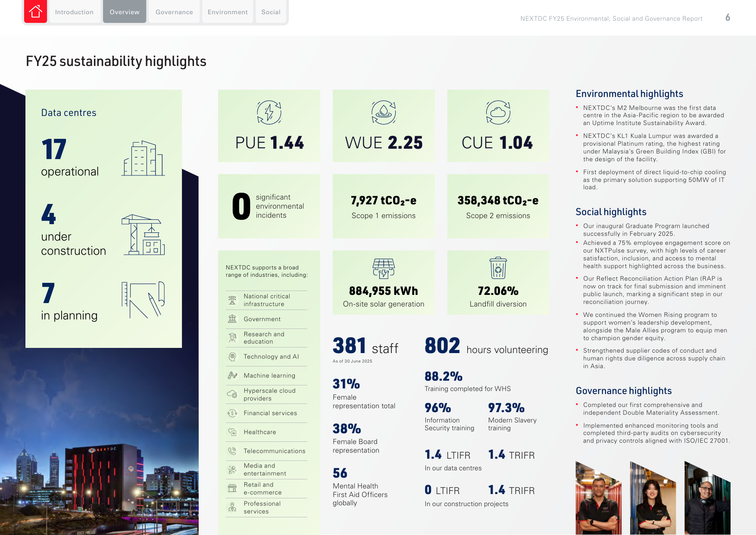The width and height of the screenshot is (756, 535).
Task: Click the landfill diversion bin icon
Action: click(x=498, y=268)
